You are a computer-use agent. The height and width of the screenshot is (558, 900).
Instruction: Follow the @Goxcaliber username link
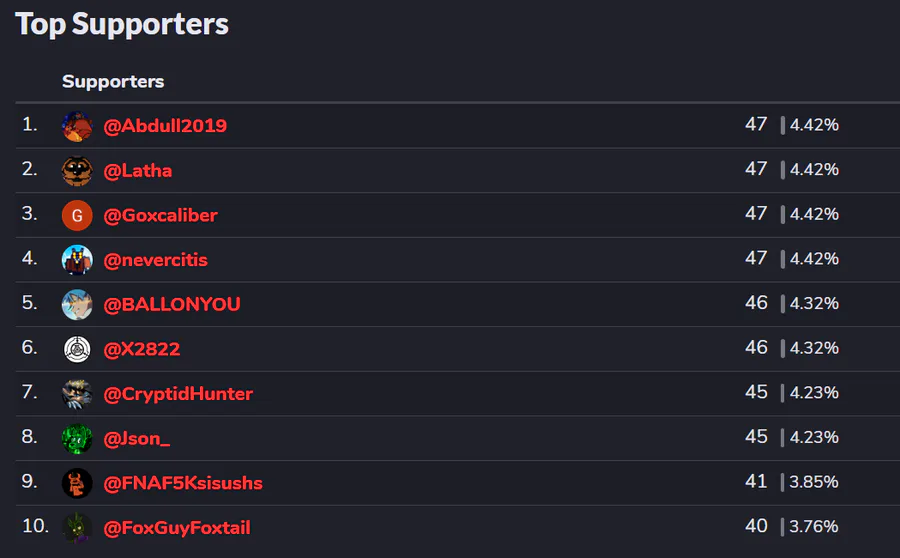(160, 215)
